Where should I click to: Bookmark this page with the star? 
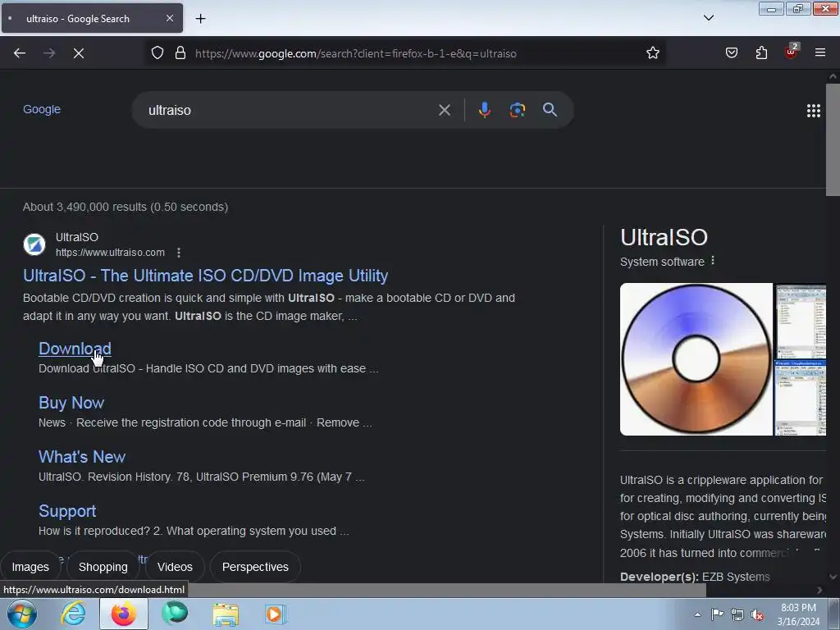coord(652,53)
